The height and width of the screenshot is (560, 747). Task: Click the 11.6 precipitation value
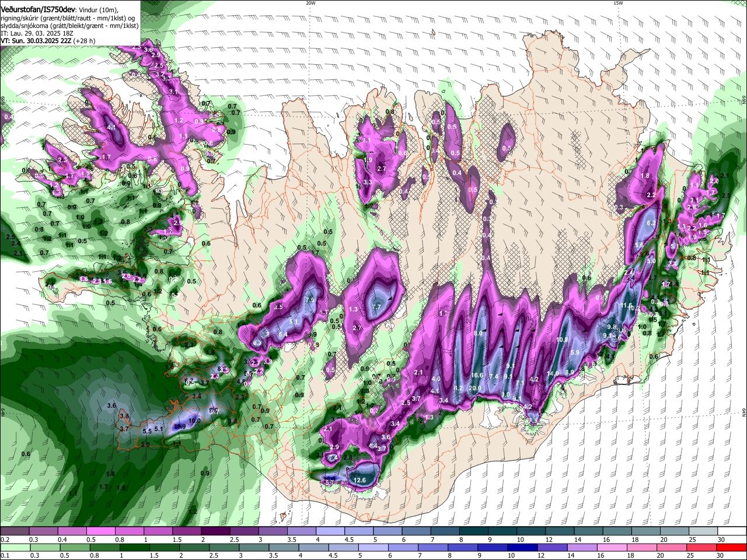(x=627, y=305)
